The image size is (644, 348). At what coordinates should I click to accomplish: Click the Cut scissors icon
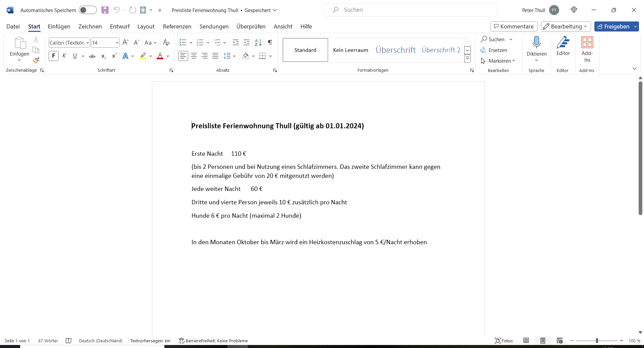tap(36, 40)
